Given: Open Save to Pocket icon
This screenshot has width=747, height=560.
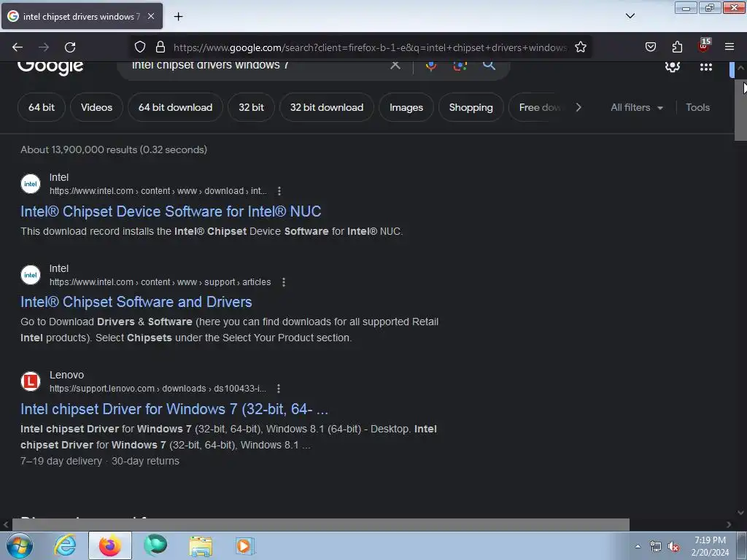Looking at the screenshot, I should (x=650, y=47).
